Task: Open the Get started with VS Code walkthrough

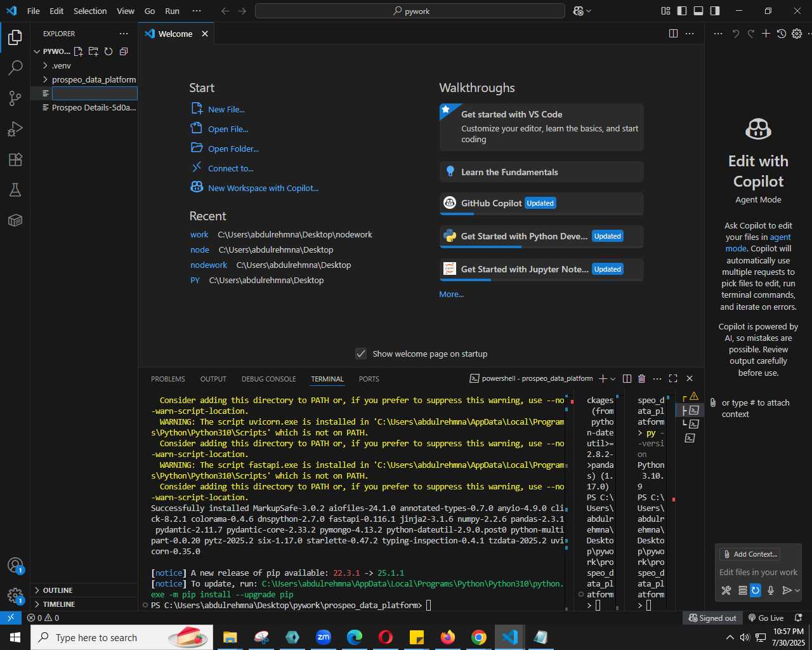Action: pos(541,127)
